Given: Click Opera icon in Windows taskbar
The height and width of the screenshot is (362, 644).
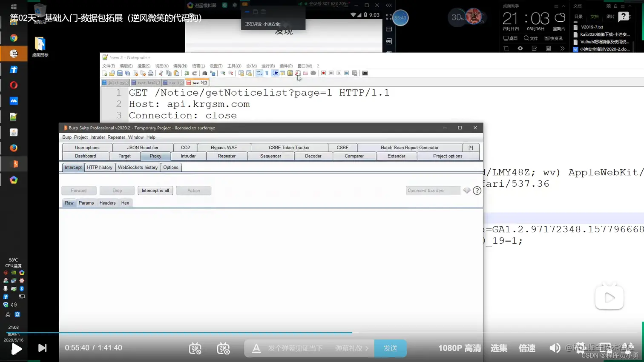Looking at the screenshot, I should (x=14, y=85).
